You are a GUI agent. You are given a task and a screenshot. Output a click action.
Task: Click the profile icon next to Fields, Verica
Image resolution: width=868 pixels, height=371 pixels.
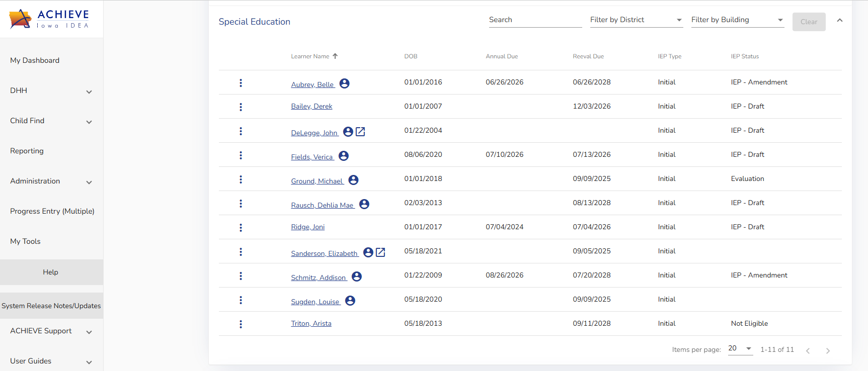(x=344, y=156)
